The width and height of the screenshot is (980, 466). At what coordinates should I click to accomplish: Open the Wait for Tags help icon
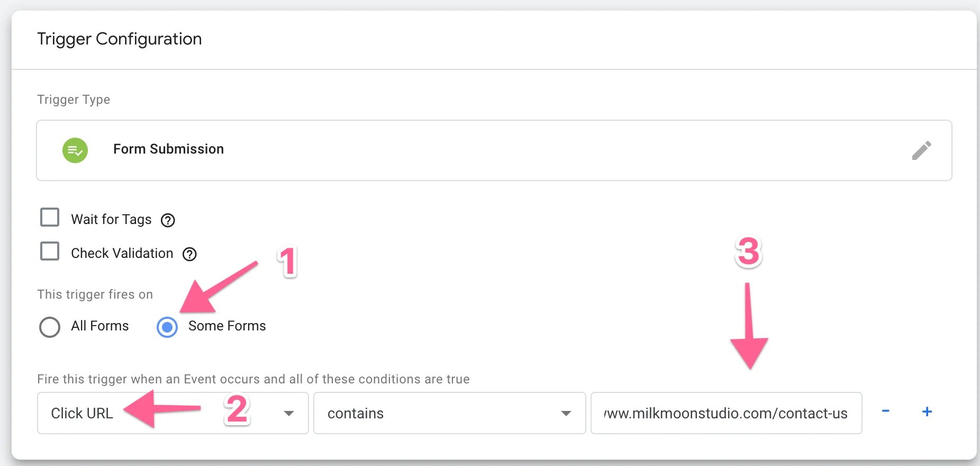click(x=168, y=220)
